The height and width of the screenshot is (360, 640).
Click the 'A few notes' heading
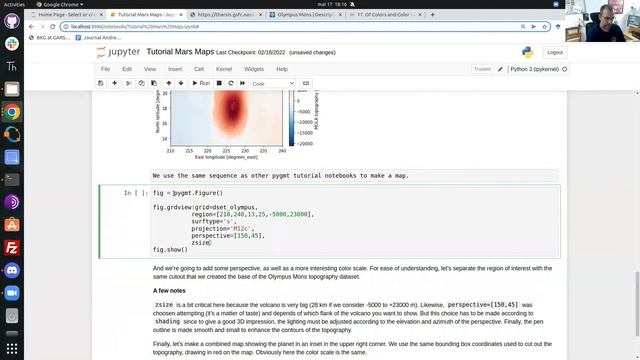(x=169, y=291)
